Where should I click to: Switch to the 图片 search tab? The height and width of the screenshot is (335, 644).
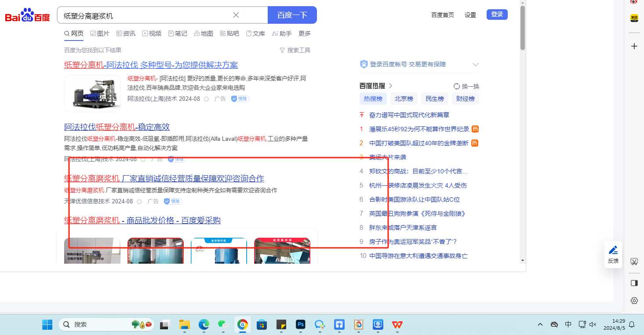100,33
